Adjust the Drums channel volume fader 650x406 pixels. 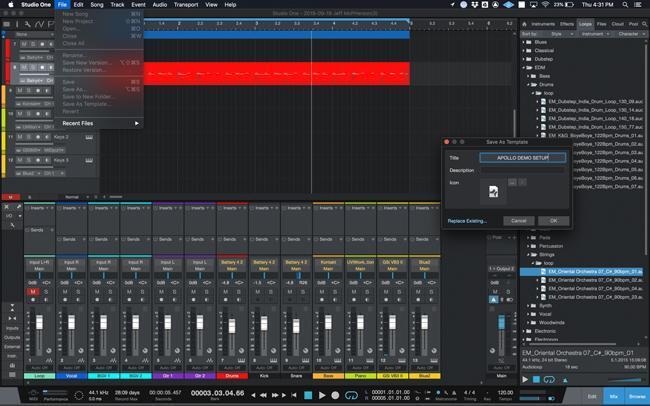click(x=232, y=326)
